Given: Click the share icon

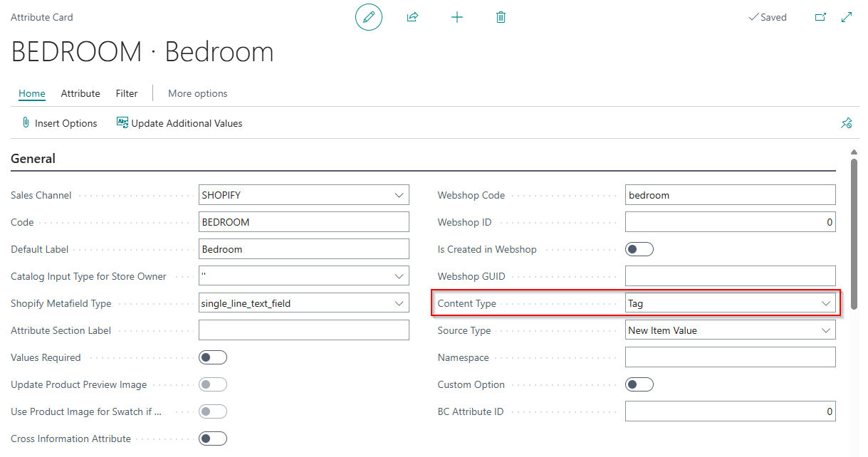Looking at the screenshot, I should click(412, 17).
